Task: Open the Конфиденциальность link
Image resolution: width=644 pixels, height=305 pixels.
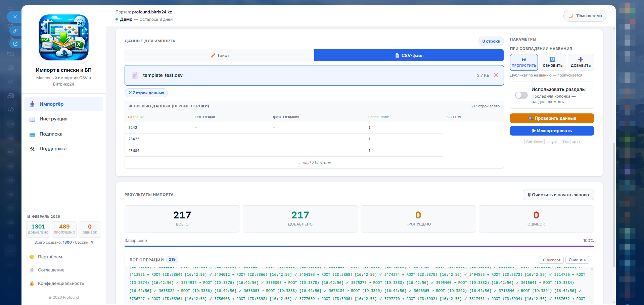Action: 61,284
